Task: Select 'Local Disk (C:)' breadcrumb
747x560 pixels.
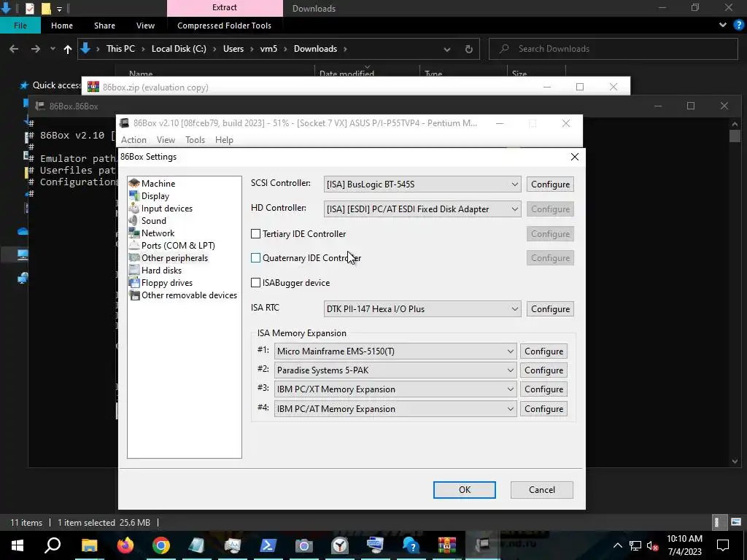Action: click(x=179, y=49)
